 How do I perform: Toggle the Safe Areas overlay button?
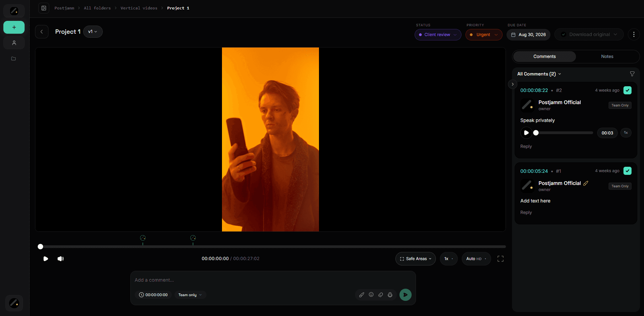pyautogui.click(x=416, y=259)
